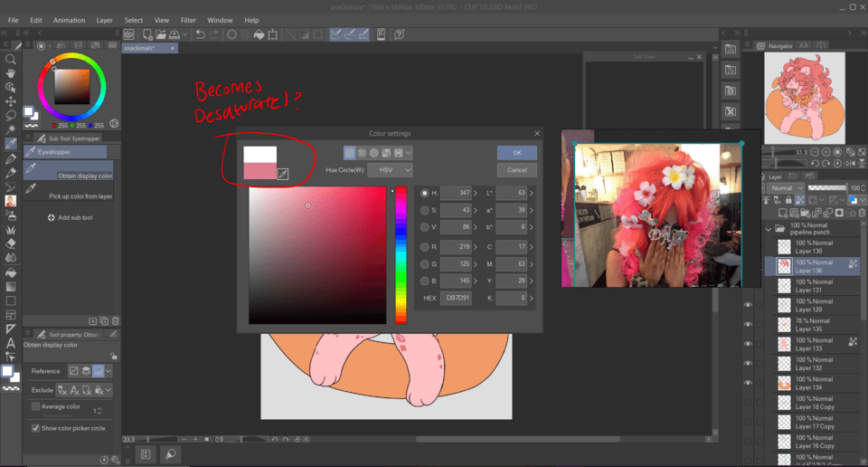Open the Exclude options dropdown arrow
Image resolution: width=868 pixels, height=467 pixels.
point(108,390)
